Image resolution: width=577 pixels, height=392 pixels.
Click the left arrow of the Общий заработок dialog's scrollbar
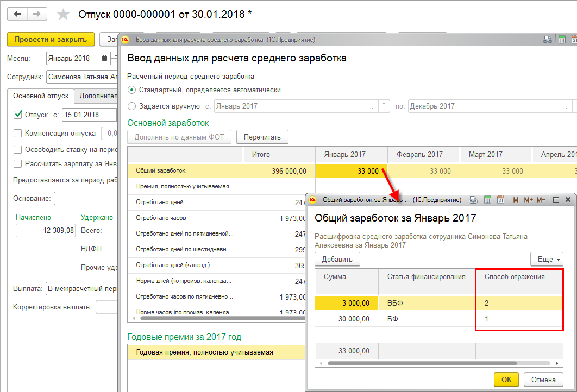click(x=321, y=363)
